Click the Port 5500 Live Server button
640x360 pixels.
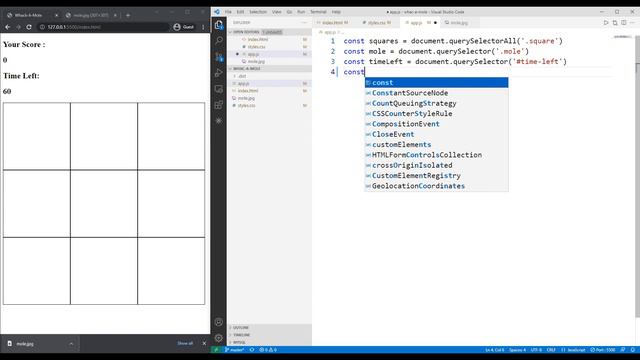tap(603, 350)
